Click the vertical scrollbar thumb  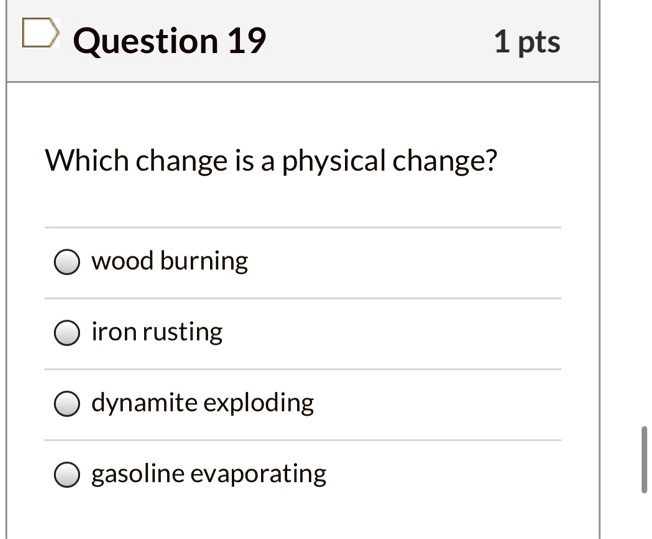click(644, 459)
